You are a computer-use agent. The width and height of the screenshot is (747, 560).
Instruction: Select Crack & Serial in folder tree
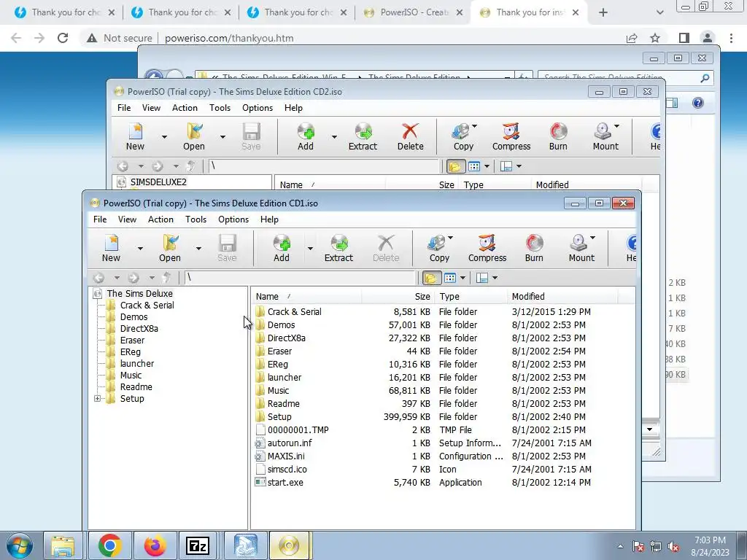(147, 306)
